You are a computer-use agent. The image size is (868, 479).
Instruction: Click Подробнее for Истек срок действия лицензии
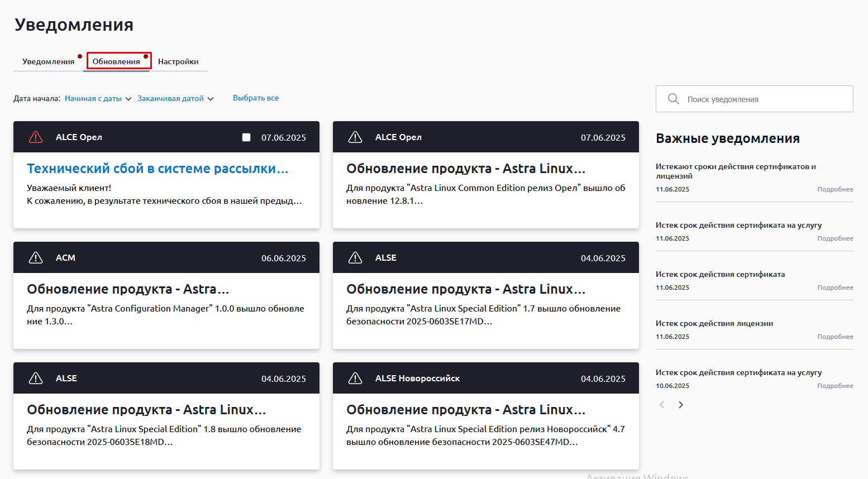click(x=835, y=337)
